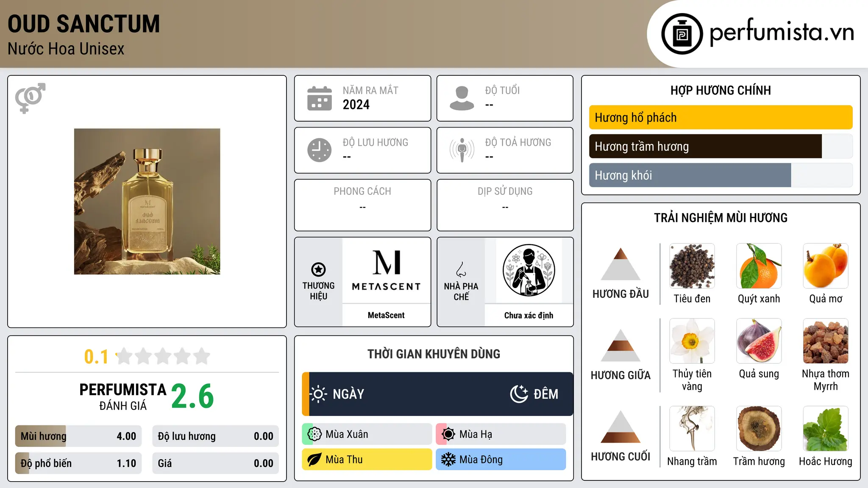Screen dimensions: 868x488
Task: Open the Oud Sanctum bottle photo
Action: [x=147, y=202]
